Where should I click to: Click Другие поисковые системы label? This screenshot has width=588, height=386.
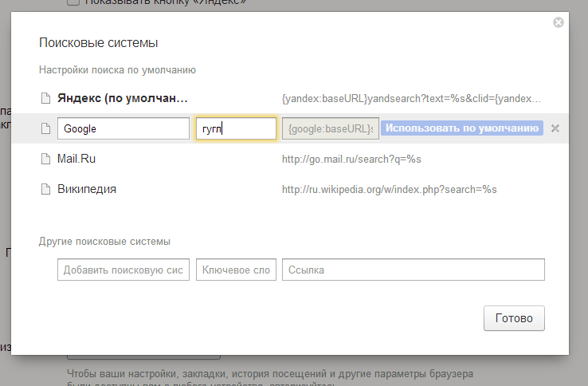point(104,242)
